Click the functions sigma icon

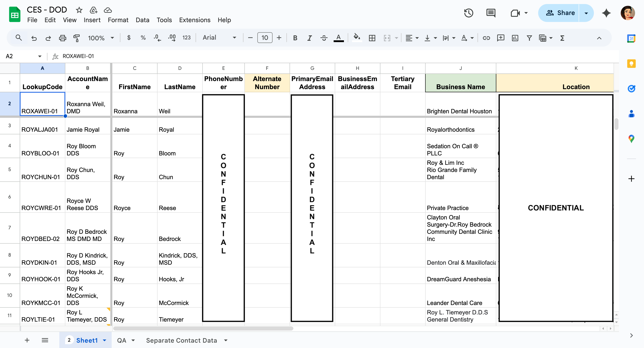tap(562, 38)
